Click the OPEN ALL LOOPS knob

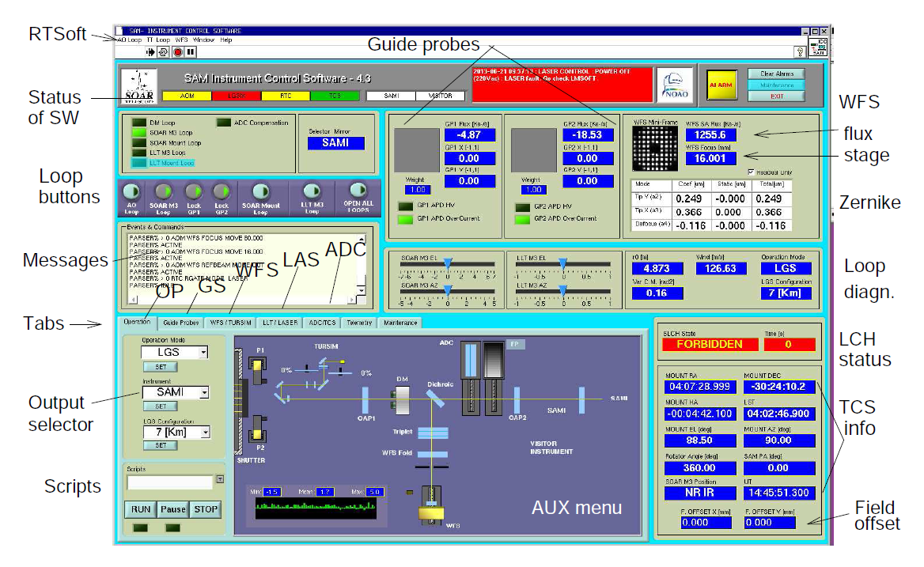(x=358, y=190)
